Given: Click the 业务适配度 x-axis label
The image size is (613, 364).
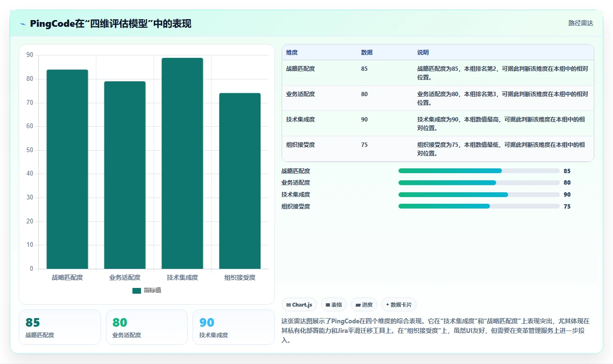Looking at the screenshot, I should point(125,277).
